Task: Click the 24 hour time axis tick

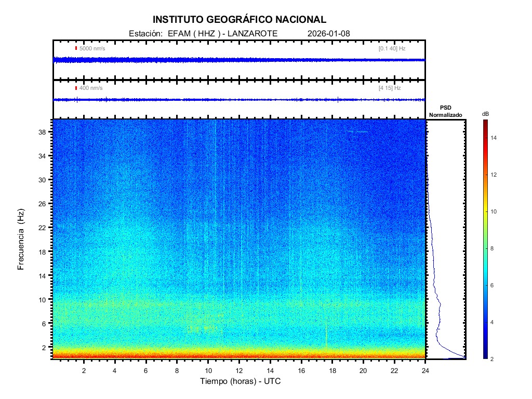Action: pos(425,370)
